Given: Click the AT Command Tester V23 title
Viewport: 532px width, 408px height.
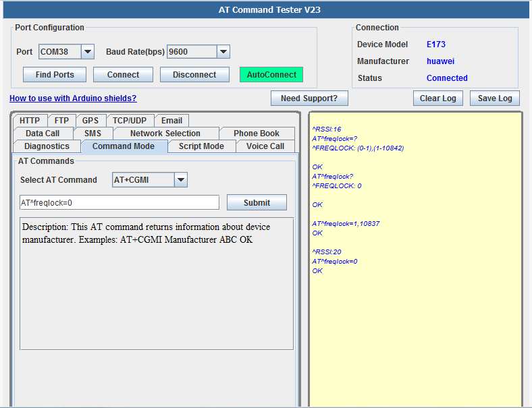Looking at the screenshot, I should point(269,10).
